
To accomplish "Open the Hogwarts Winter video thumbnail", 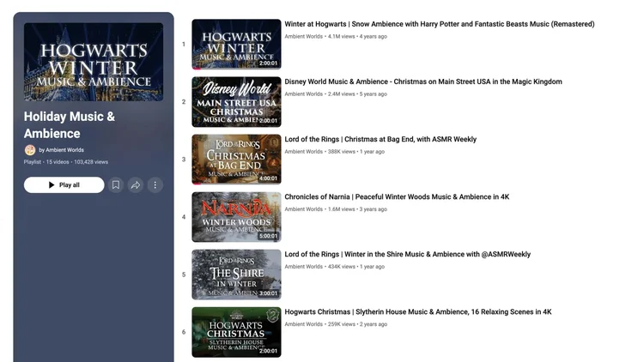I will pos(237,45).
